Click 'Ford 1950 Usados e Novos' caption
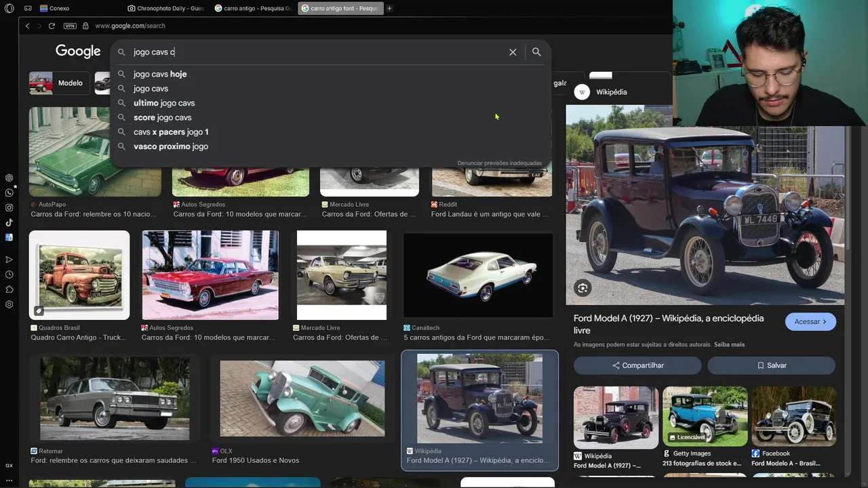This screenshot has width=868, height=488. pos(256,460)
